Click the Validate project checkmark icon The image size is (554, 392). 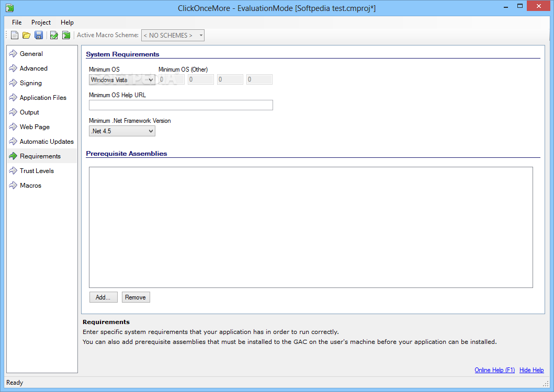(54, 35)
